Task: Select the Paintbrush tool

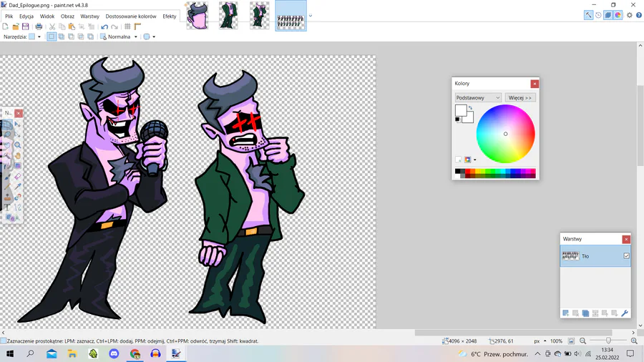Action: point(7,177)
